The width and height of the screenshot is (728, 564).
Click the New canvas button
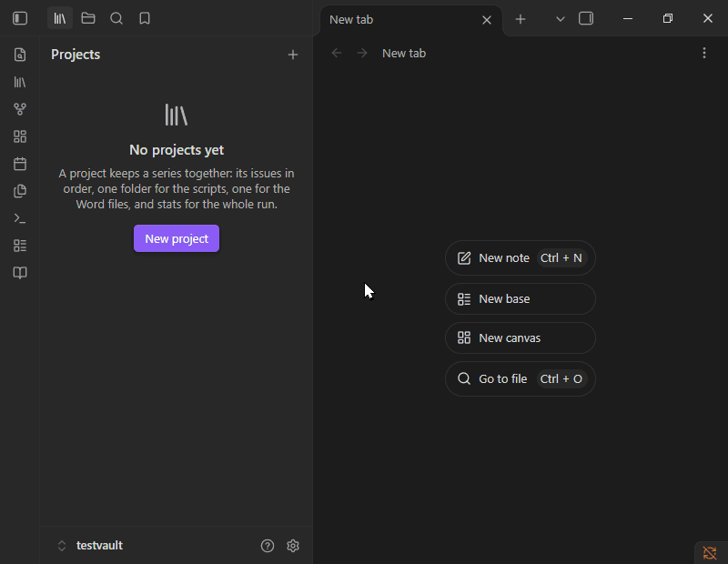[x=521, y=337]
